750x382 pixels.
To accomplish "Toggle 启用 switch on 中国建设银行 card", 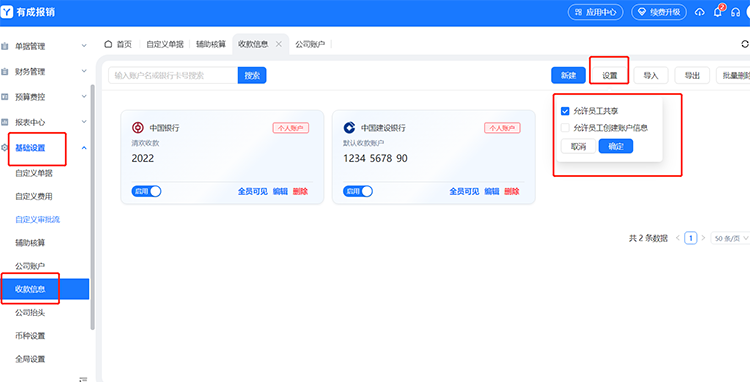I will point(358,191).
